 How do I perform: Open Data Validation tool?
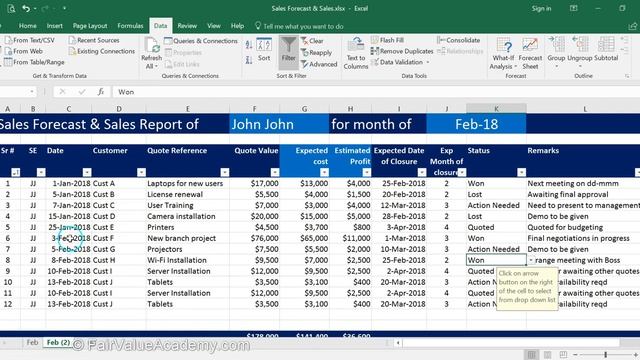400,62
